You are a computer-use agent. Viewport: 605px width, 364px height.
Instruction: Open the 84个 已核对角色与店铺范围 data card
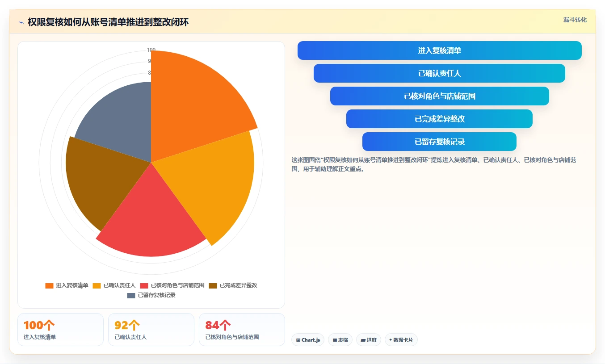tap(242, 330)
